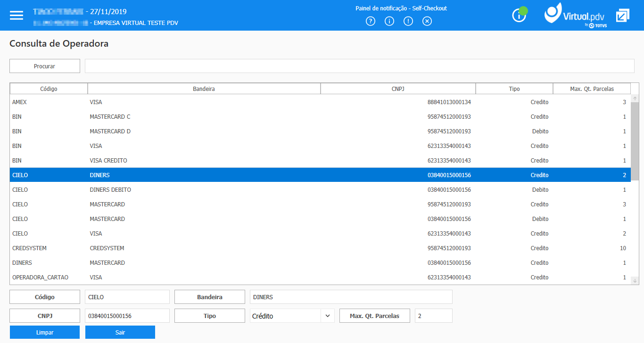Sort by CNPJ column header
Image resolution: width=644 pixels, height=343 pixels.
pyautogui.click(x=398, y=89)
